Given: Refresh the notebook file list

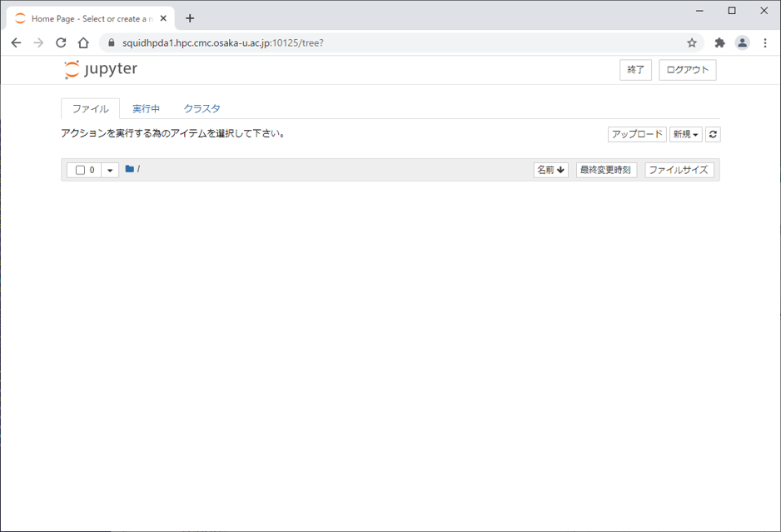Looking at the screenshot, I should (x=713, y=134).
